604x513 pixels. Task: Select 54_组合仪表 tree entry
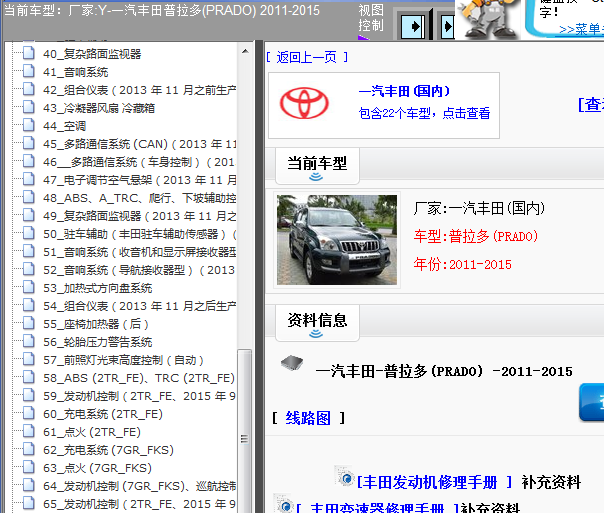pos(139,306)
